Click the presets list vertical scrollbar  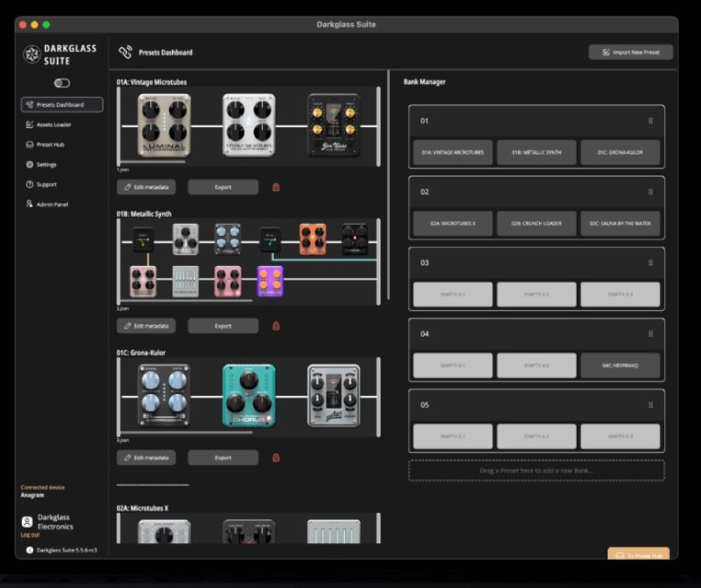pyautogui.click(x=388, y=184)
